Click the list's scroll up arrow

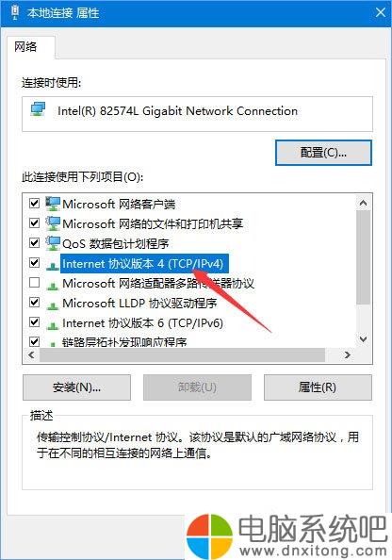coord(364,203)
